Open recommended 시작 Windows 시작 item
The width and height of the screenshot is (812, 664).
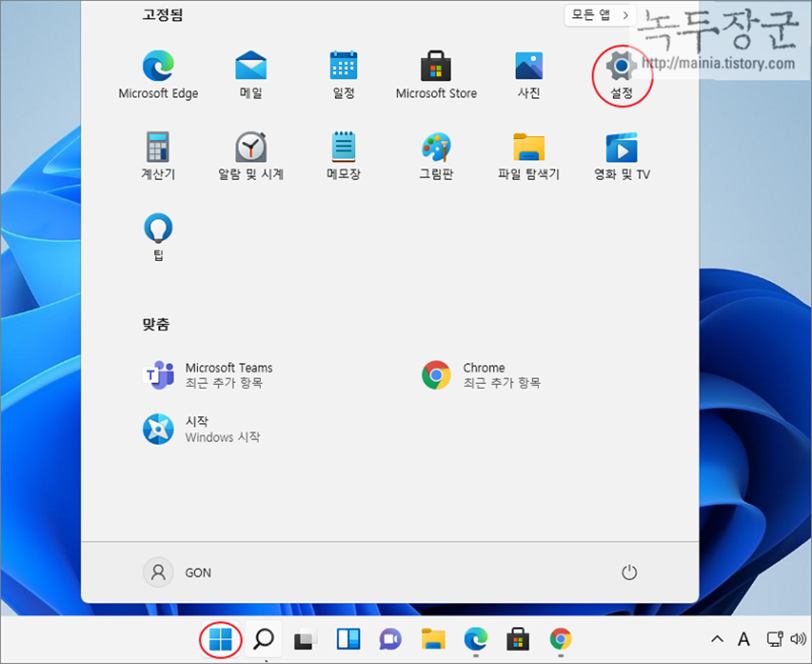click(202, 429)
